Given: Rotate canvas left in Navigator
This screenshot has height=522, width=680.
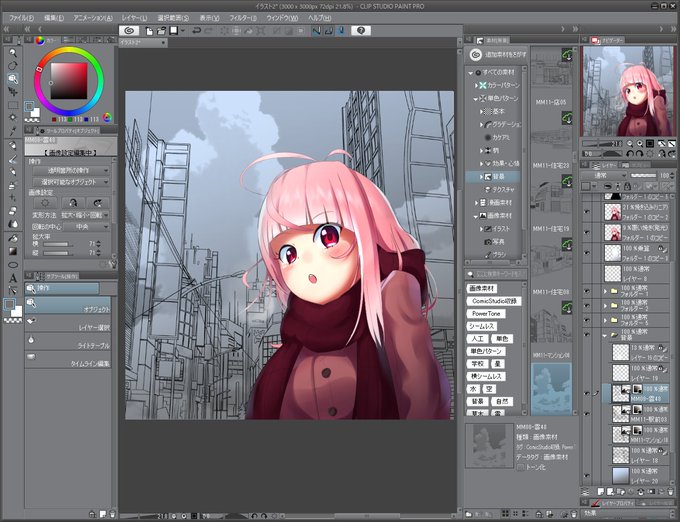Looking at the screenshot, I should click(x=631, y=153).
